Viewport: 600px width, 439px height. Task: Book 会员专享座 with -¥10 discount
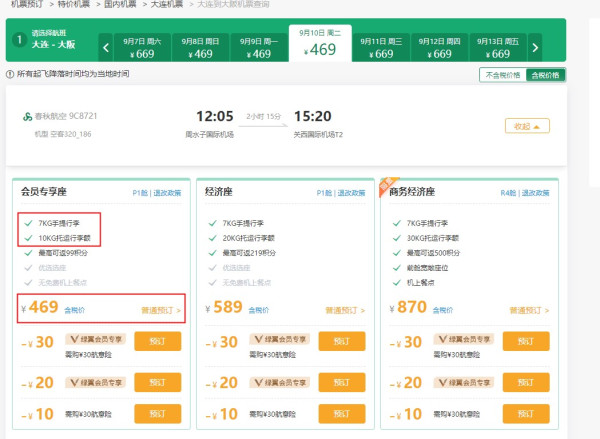158,414
